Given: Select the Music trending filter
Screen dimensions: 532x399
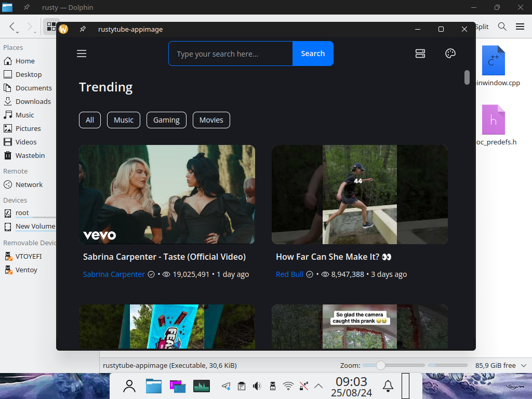Looking at the screenshot, I should click(x=124, y=120).
